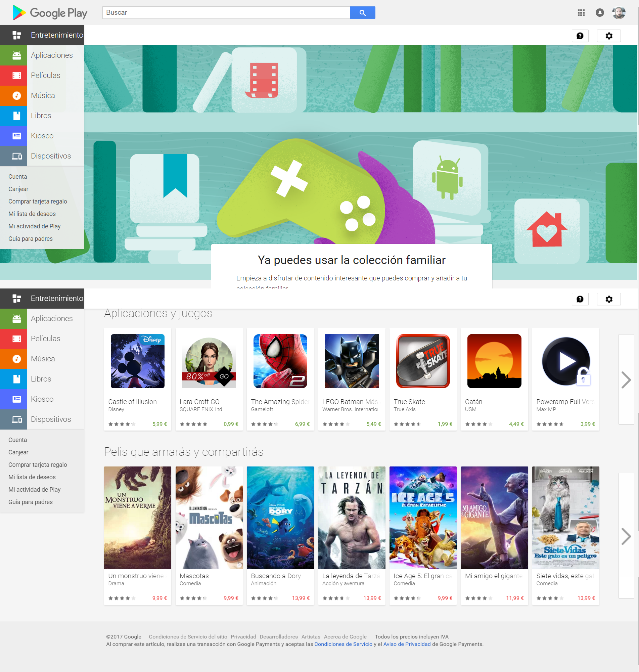Screen dimensions: 639x672
Task: Click the 0,99 € price on Lara Croft GO
Action: tap(231, 424)
